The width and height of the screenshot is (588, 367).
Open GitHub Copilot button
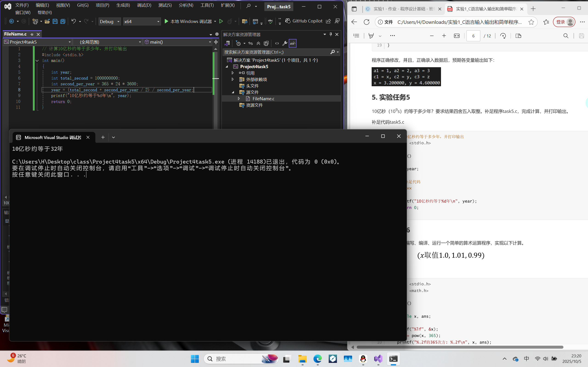304,21
